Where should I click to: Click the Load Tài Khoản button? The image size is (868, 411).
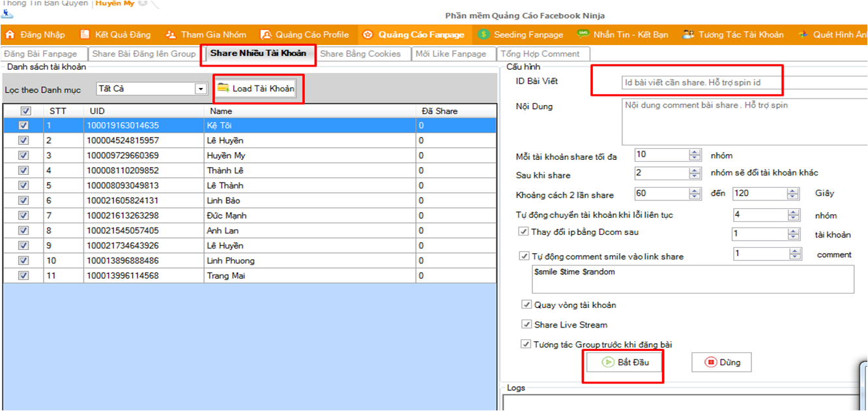pos(257,89)
